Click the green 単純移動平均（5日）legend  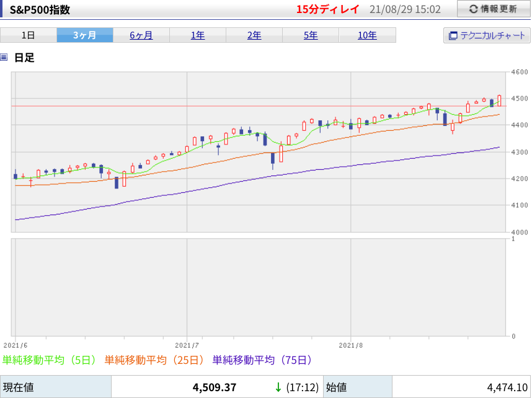click(50, 360)
